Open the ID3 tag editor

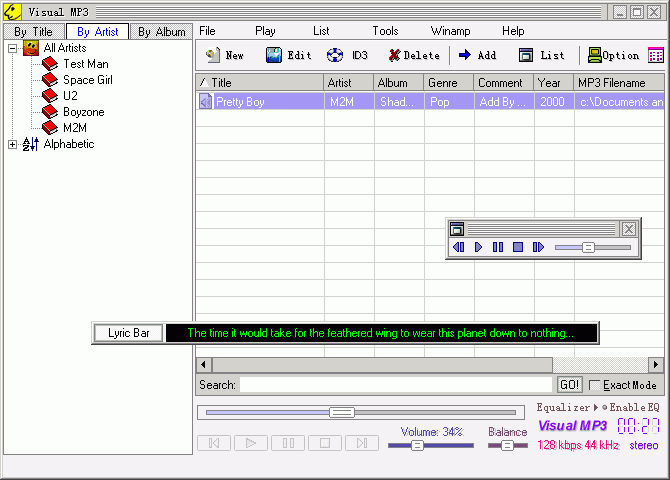tap(347, 55)
